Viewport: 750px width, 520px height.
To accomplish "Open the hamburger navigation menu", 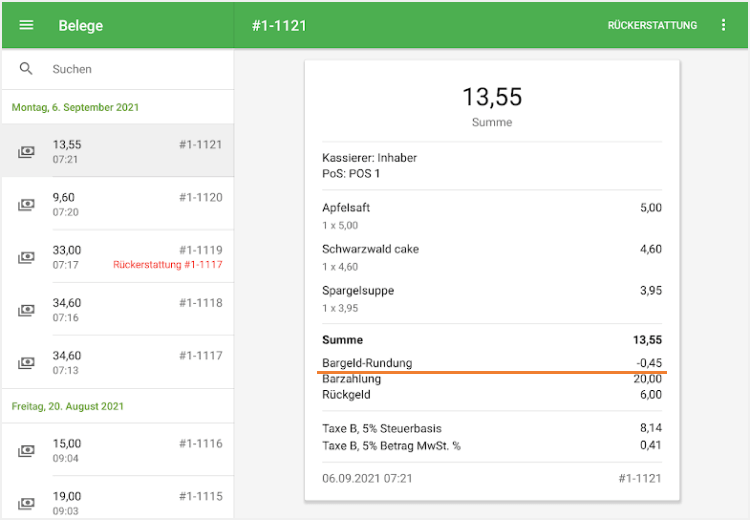I will tap(27, 25).
